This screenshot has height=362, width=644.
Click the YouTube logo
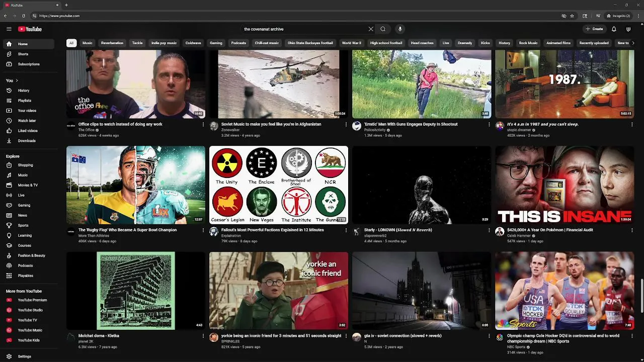tap(30, 29)
